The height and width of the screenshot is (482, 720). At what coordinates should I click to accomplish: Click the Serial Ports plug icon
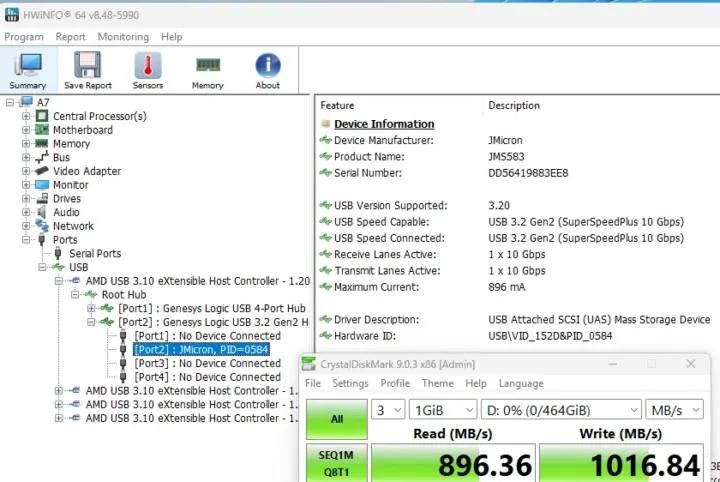tap(58, 253)
